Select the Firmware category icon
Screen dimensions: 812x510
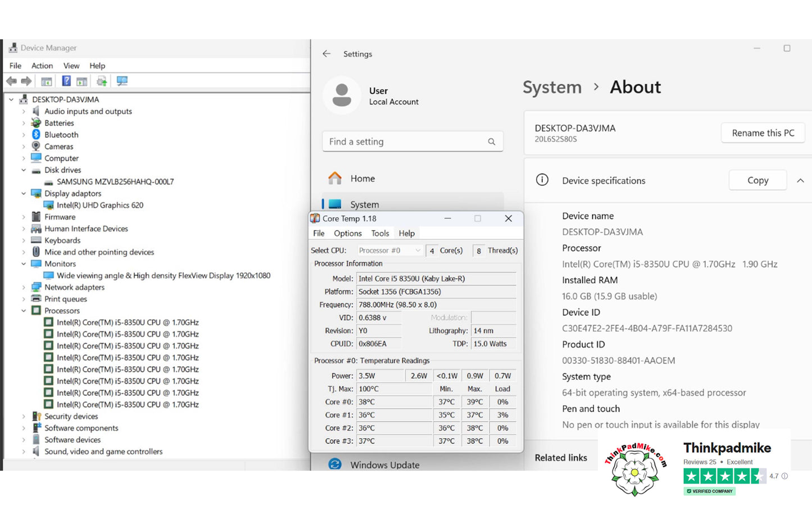click(x=36, y=217)
